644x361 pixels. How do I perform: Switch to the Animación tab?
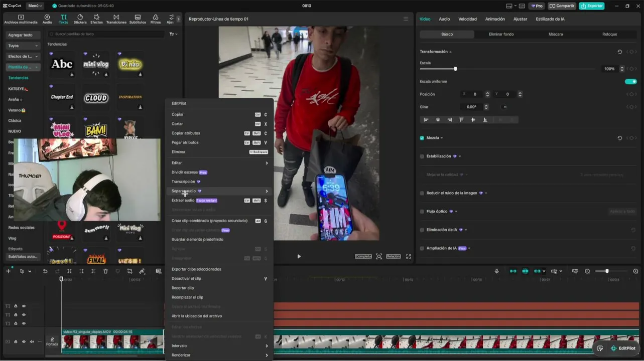[495, 19]
